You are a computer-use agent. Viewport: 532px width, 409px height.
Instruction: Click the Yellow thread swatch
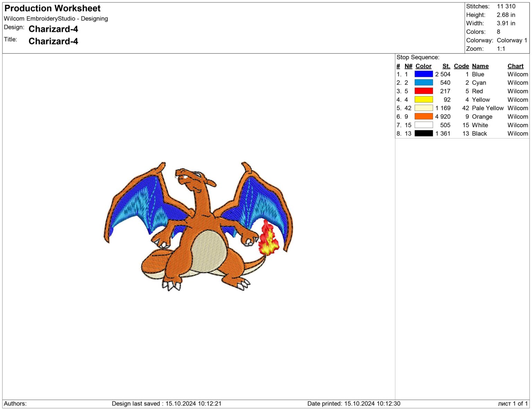pos(423,99)
